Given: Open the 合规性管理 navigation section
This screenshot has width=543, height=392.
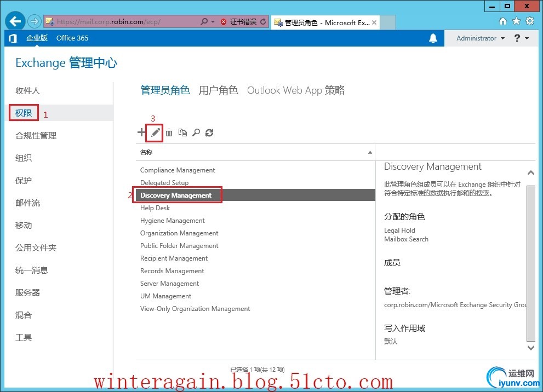Looking at the screenshot, I should [36, 136].
